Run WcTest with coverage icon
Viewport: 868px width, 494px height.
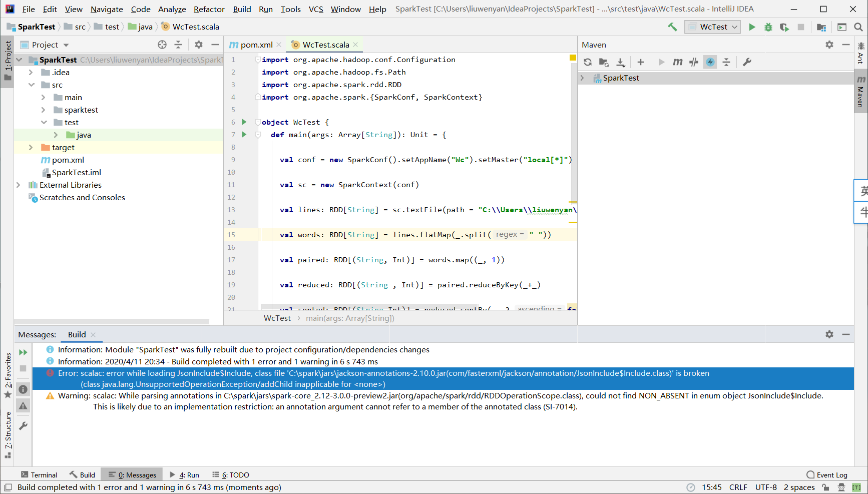pos(784,27)
